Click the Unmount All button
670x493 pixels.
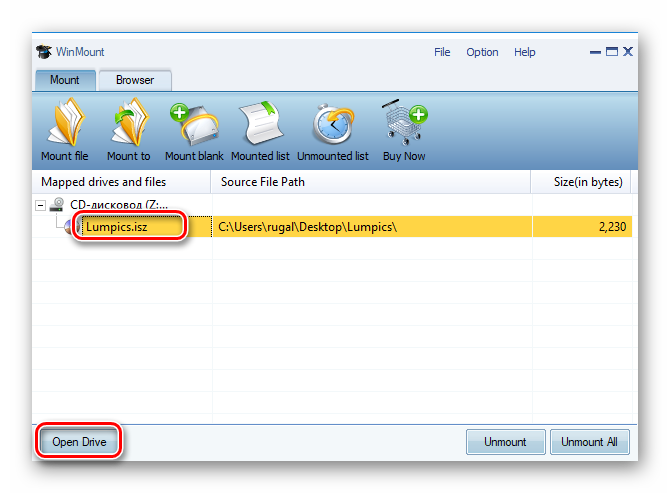click(589, 442)
